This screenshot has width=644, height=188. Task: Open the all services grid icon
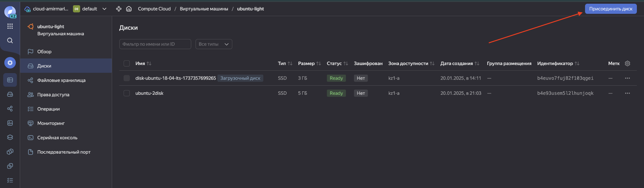10,26
